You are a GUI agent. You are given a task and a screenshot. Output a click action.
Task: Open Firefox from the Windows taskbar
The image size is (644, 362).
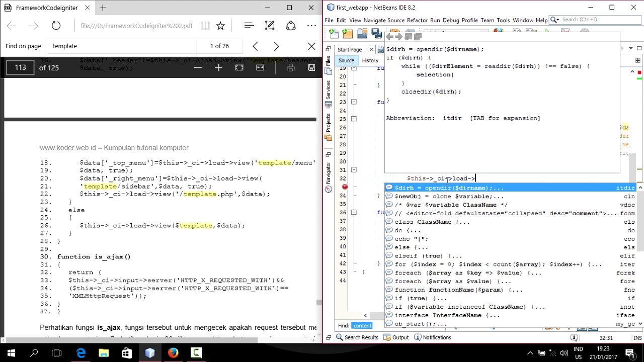(173, 353)
